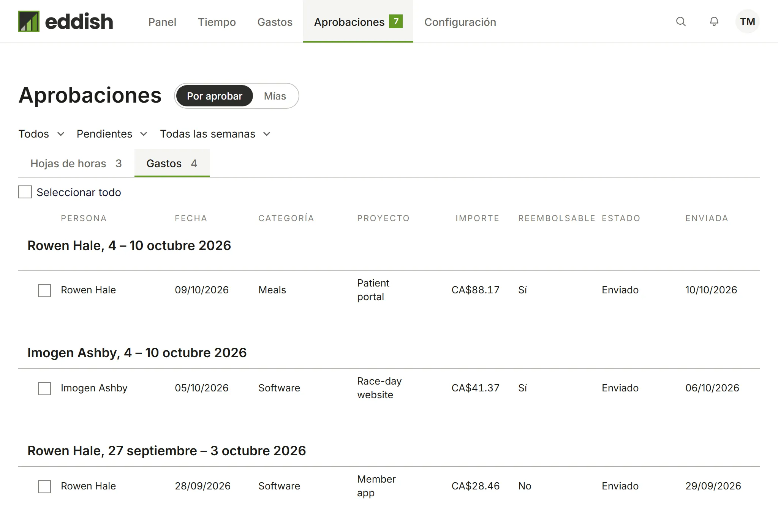Viewport: 778px width, 532px height.
Task: Click the CATEGORÍA column header
Action: pos(286,218)
